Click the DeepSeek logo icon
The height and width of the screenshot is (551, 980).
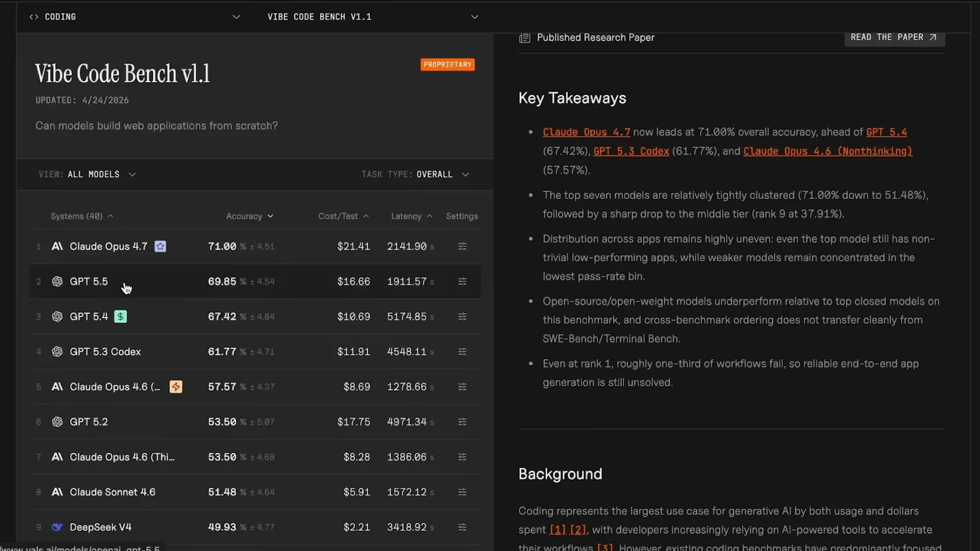57,527
